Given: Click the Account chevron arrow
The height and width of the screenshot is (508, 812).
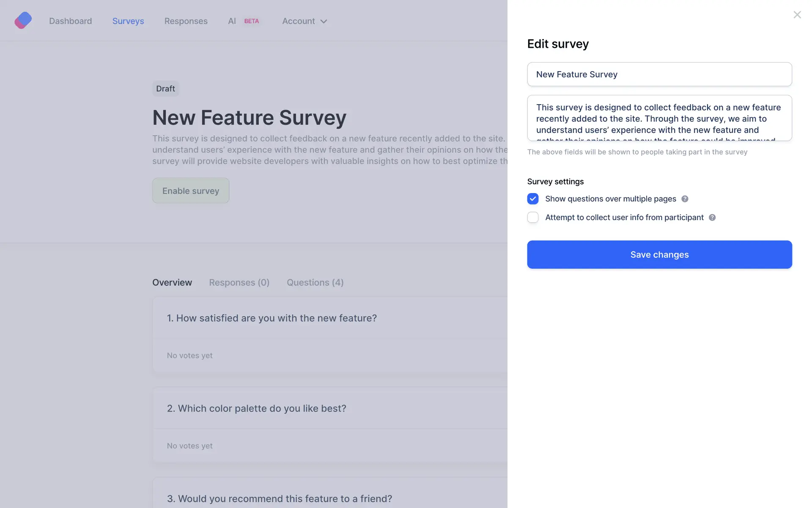Looking at the screenshot, I should (324, 22).
